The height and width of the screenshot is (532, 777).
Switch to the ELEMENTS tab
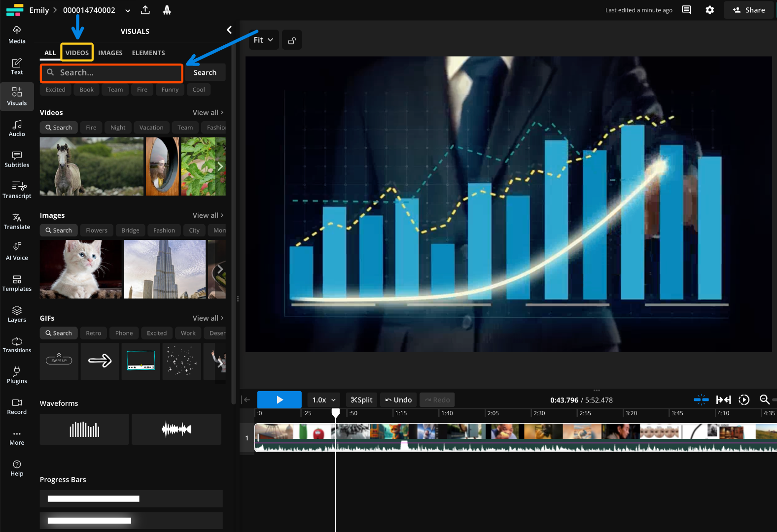pos(148,53)
